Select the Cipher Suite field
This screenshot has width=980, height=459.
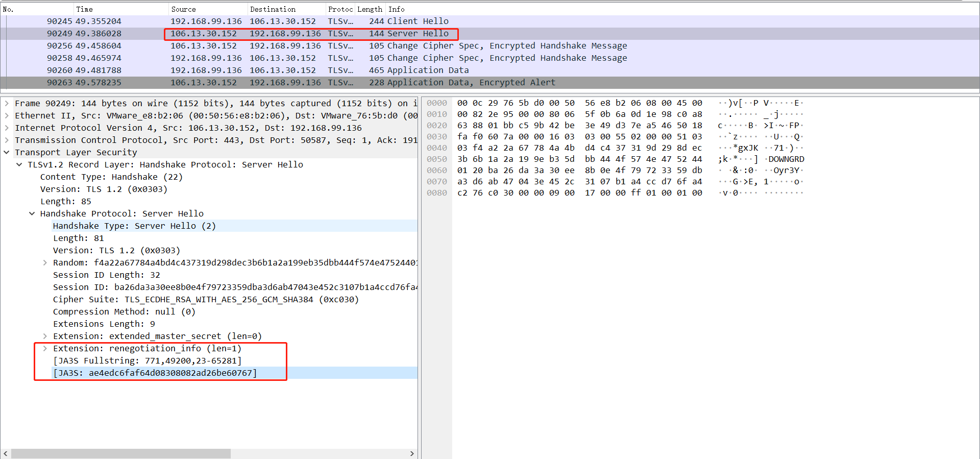coord(206,300)
